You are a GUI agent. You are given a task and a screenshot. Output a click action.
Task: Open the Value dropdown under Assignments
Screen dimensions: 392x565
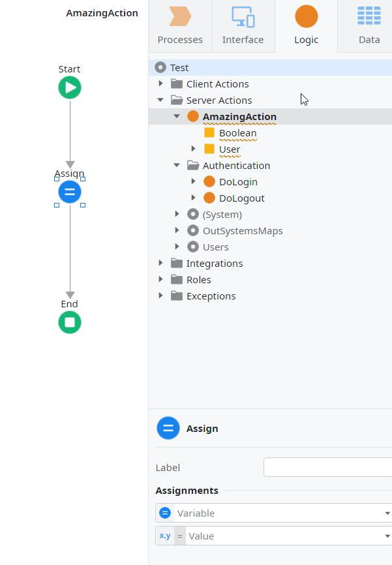point(387,536)
